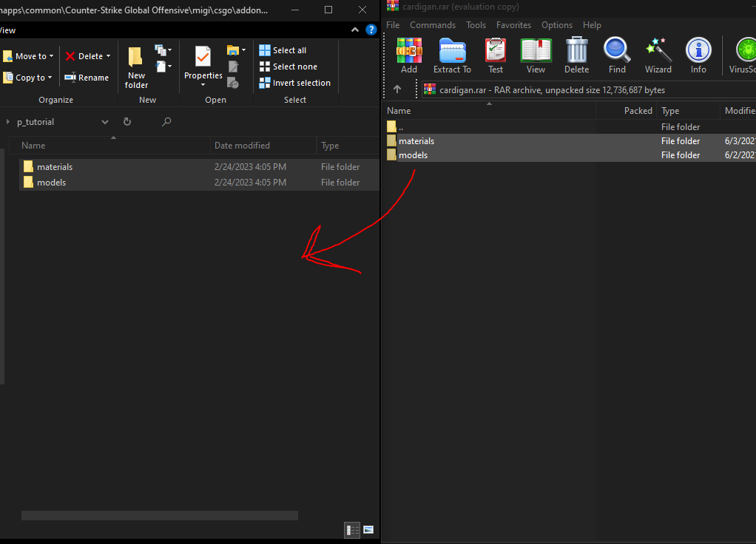Sort WinRAR list by Type column
Viewport: 756px width, 544px height.
[x=689, y=111]
